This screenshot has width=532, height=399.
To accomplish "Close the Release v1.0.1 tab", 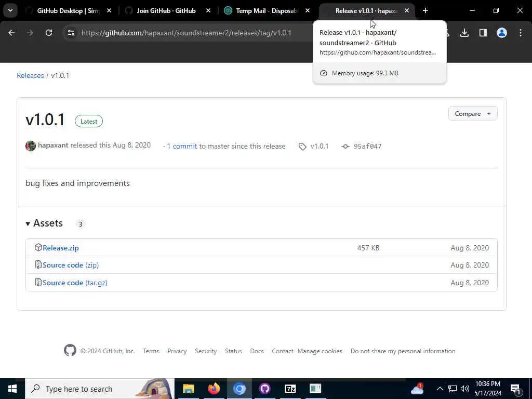I will [x=407, y=11].
